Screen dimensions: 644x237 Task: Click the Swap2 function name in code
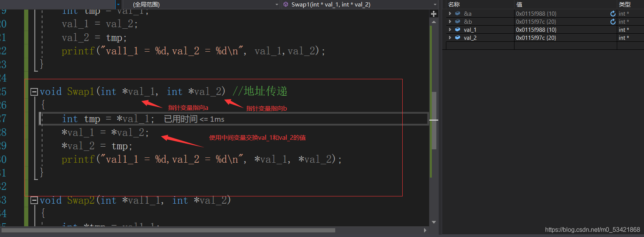point(80,200)
